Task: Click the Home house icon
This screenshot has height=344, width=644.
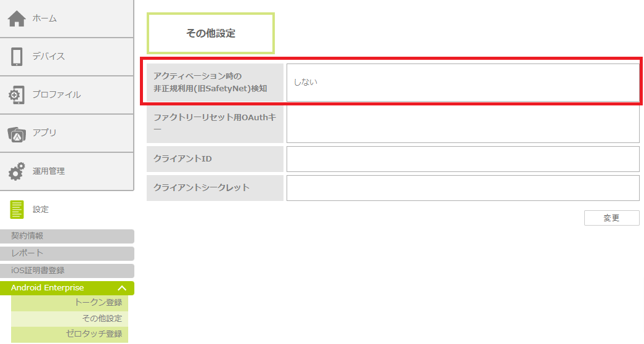Action: pos(17,18)
